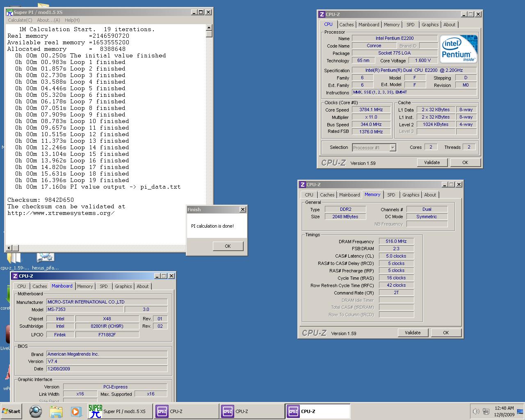Click the Start button
Viewport: 525px width, 420px height.
(x=11, y=411)
